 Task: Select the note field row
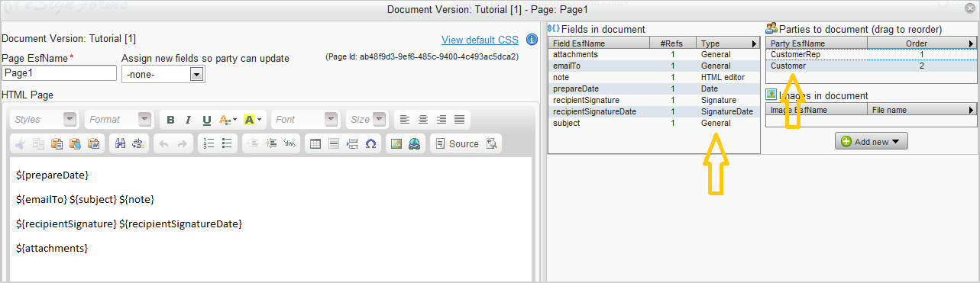click(x=655, y=78)
